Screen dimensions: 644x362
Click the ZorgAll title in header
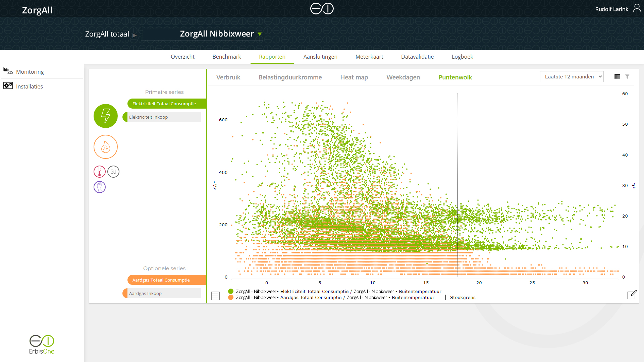37,10
